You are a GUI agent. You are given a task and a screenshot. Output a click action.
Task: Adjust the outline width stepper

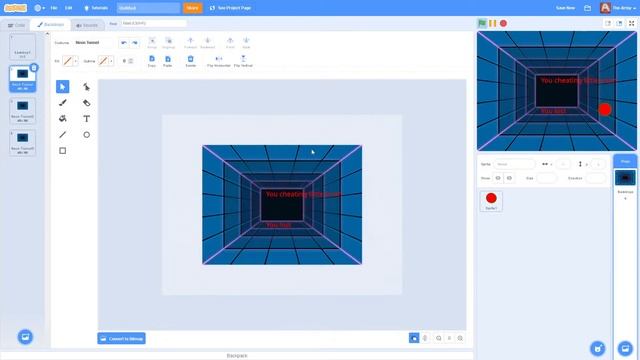(131, 61)
